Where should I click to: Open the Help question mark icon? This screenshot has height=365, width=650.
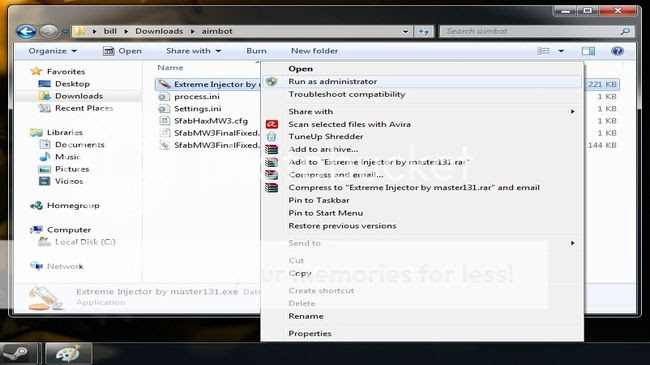click(617, 51)
